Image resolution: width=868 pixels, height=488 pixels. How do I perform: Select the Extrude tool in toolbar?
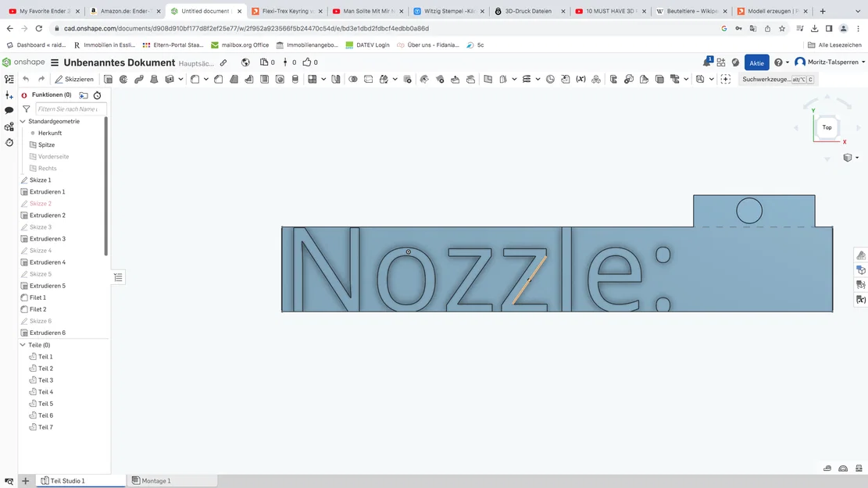108,79
